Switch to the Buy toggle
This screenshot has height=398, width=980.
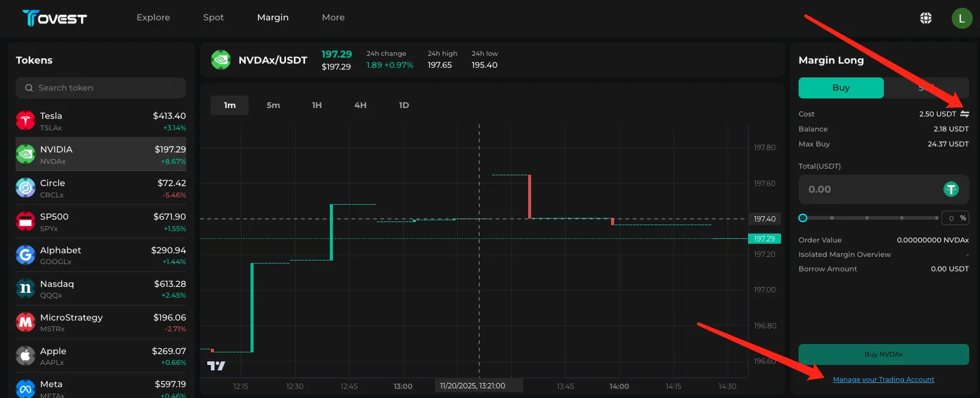(841, 88)
